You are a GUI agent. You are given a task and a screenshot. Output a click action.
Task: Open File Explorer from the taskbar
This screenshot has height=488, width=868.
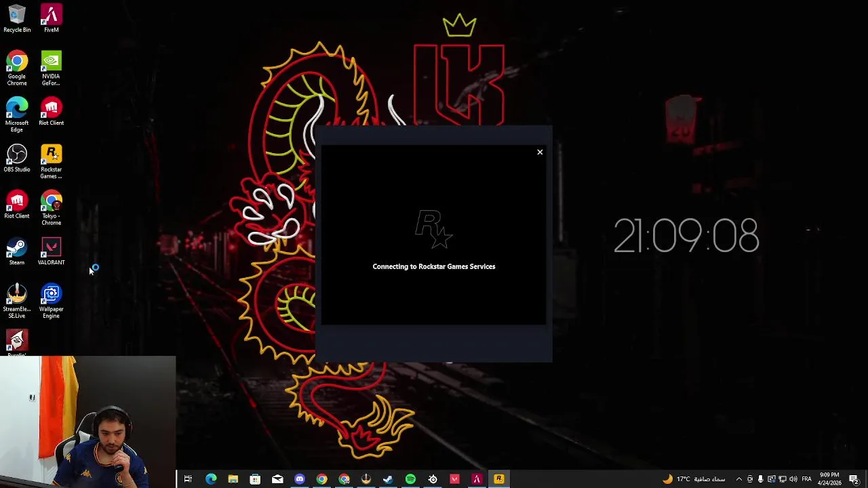233,479
